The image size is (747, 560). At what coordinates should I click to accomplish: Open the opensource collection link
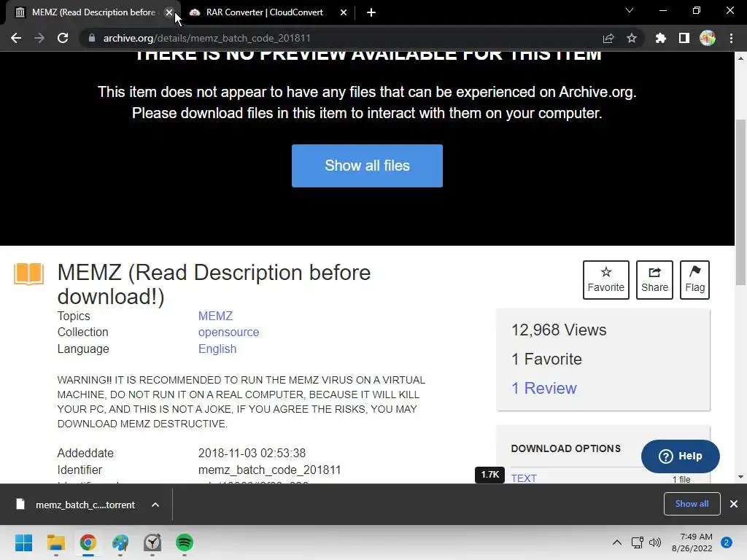pos(228,332)
